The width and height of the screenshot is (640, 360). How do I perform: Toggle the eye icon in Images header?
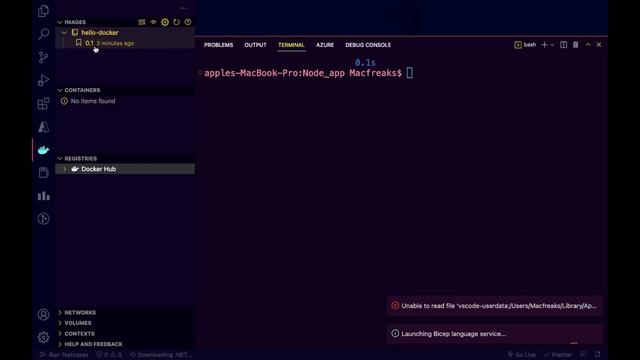click(153, 22)
